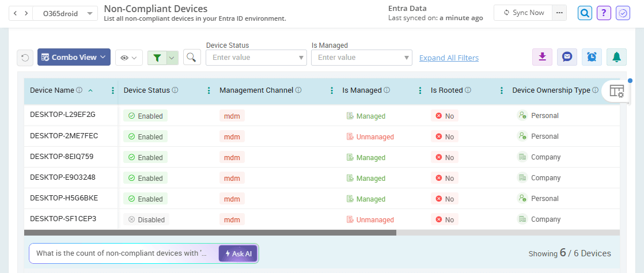Select the DESKTOP-H5G6BKE device name

click(x=64, y=198)
